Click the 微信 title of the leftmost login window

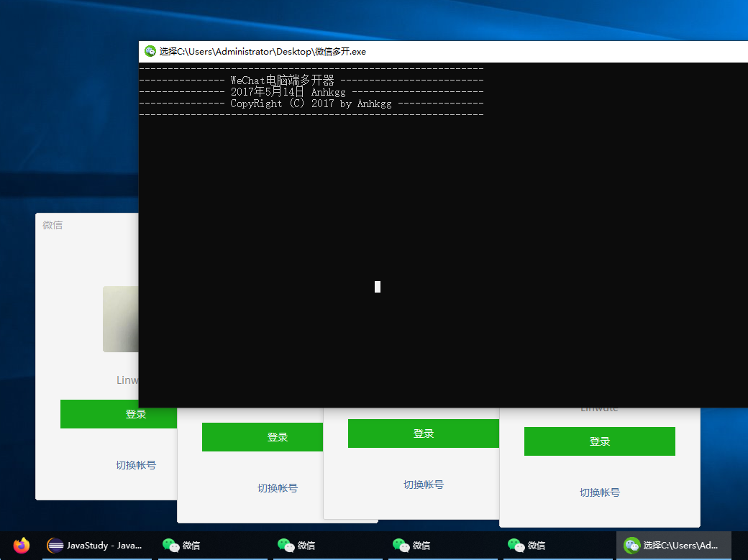point(53,225)
